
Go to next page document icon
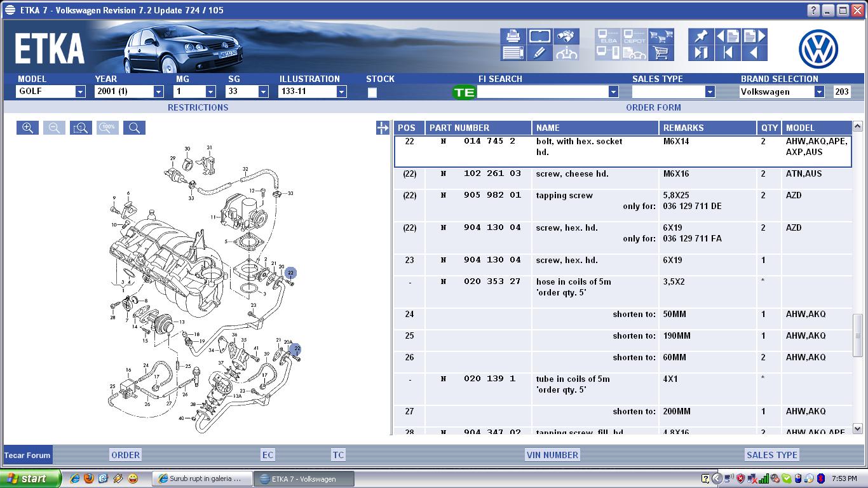755,36
